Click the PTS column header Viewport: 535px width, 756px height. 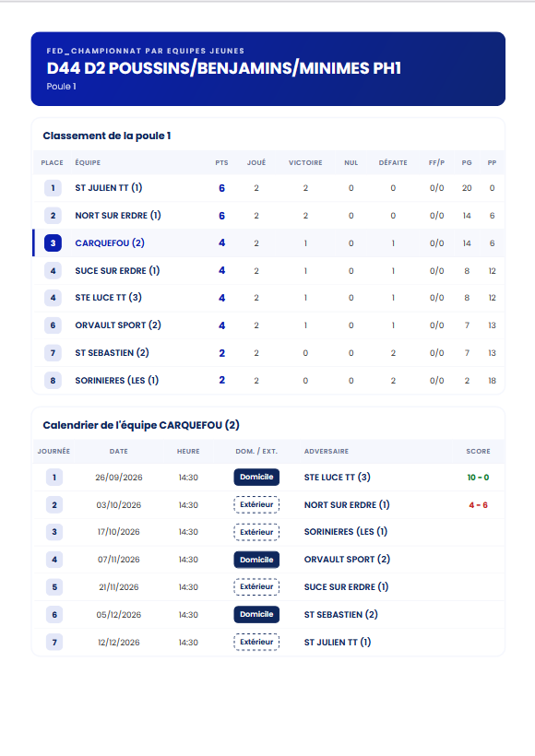coord(221,162)
